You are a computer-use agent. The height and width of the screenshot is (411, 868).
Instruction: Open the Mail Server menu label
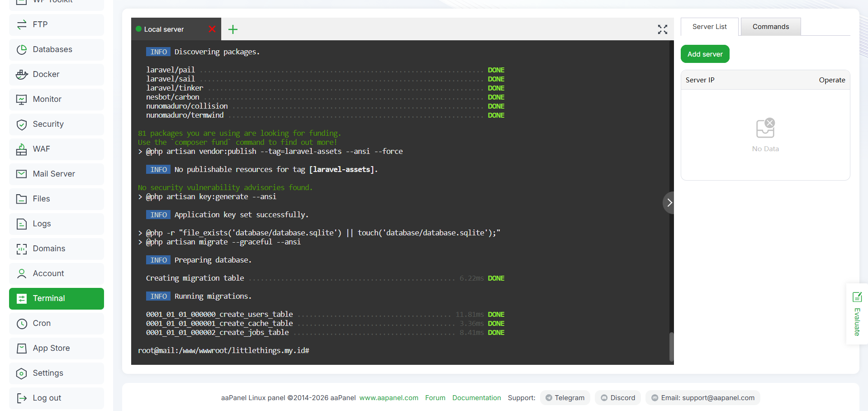click(54, 174)
